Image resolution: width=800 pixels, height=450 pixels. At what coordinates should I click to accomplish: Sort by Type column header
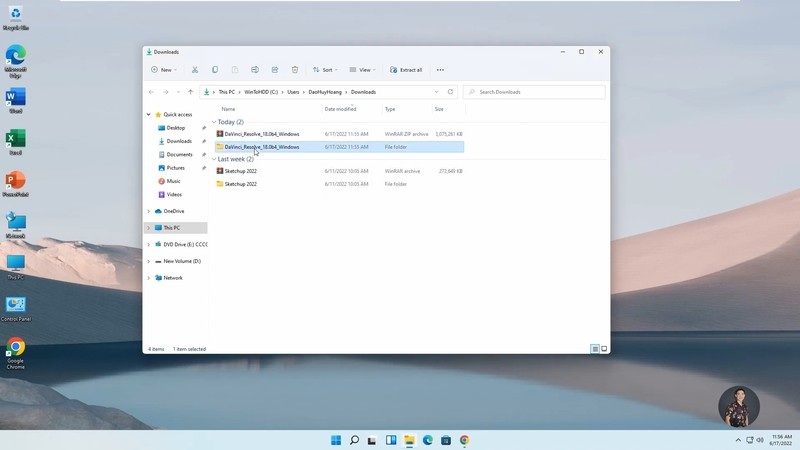(x=390, y=109)
